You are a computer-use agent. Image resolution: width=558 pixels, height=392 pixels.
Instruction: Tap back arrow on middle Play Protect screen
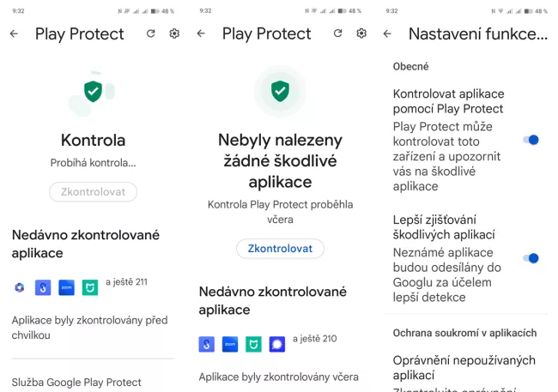tap(201, 33)
